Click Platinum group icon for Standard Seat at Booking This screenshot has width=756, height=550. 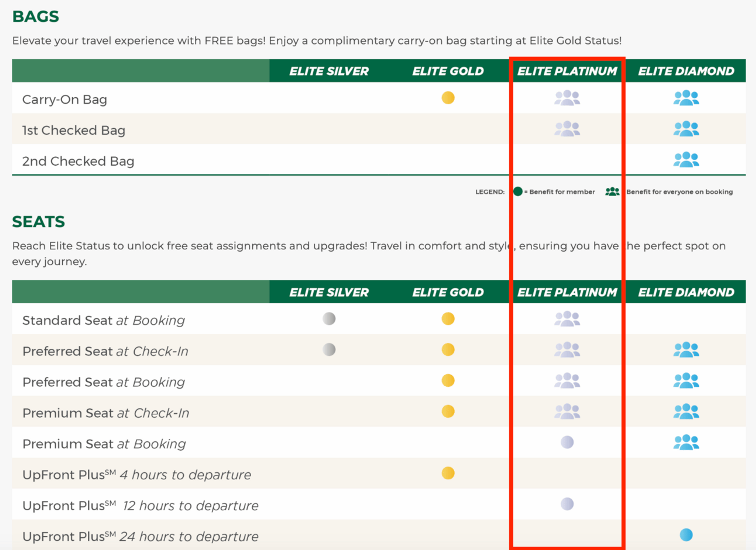click(567, 319)
